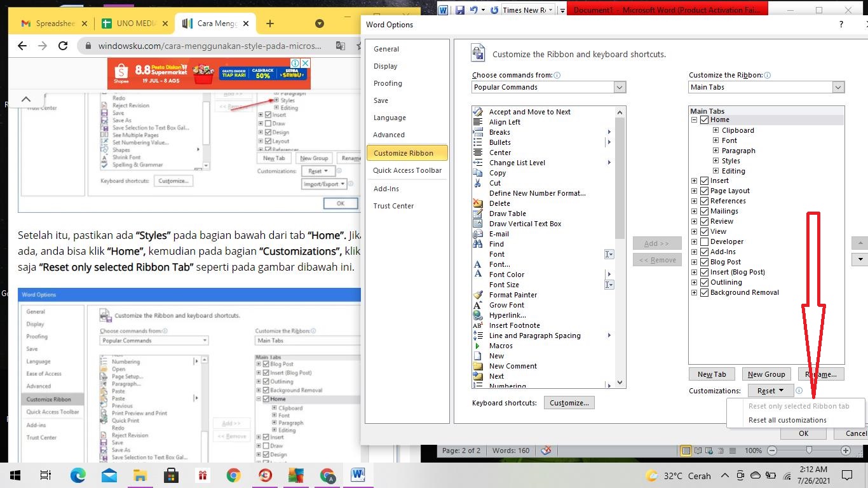Open the Customize the Ribbon dropdown
The image size is (868, 488).
coord(766,87)
